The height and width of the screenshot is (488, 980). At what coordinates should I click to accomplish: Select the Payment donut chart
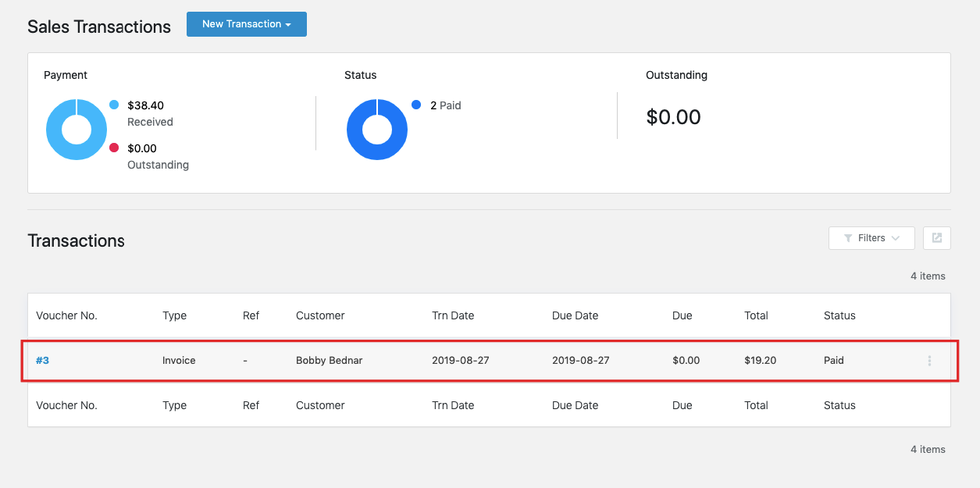tap(77, 130)
